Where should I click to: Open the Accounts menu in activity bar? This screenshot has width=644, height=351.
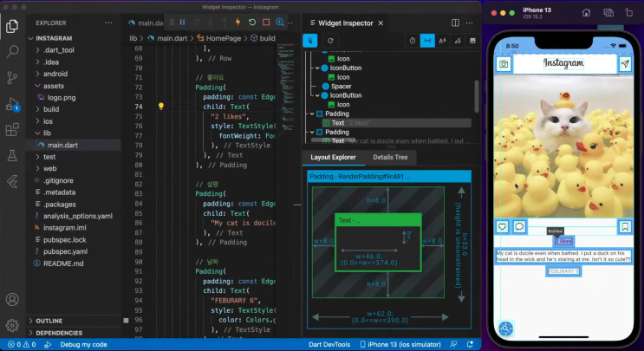coord(12,299)
